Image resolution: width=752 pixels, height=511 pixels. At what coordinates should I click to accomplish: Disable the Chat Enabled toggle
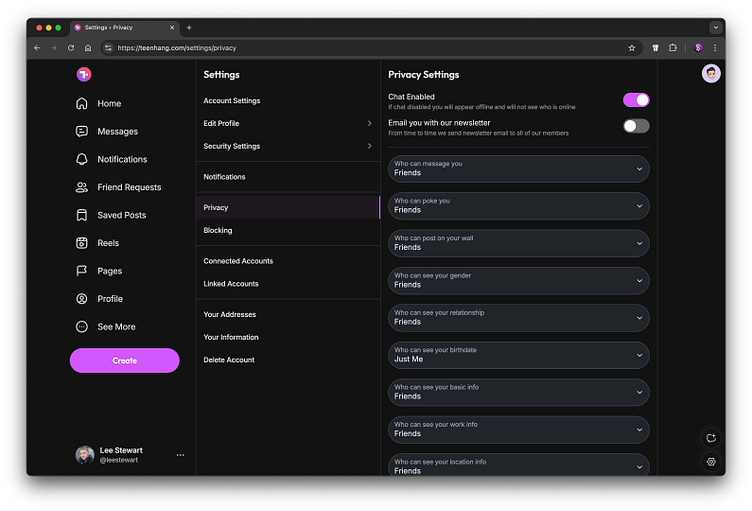[635, 100]
